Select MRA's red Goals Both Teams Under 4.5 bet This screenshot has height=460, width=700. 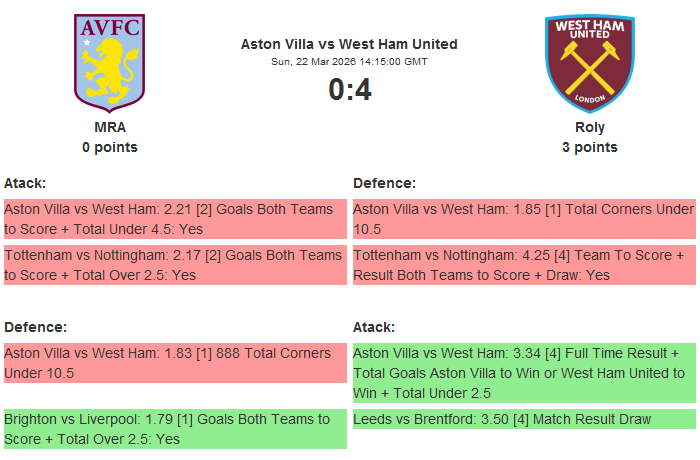click(x=174, y=219)
